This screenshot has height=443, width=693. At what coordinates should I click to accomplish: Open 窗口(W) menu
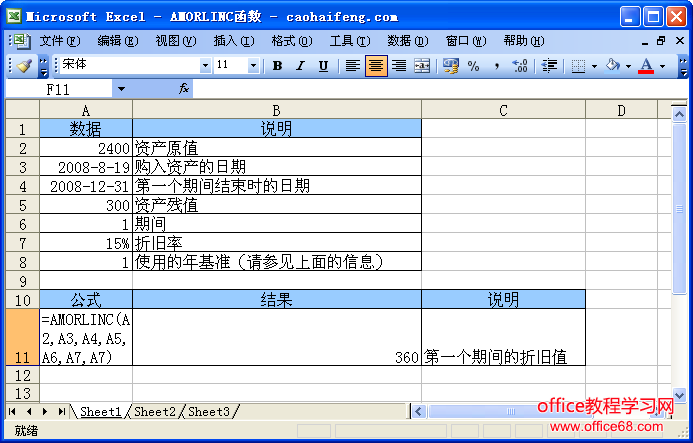pos(466,41)
